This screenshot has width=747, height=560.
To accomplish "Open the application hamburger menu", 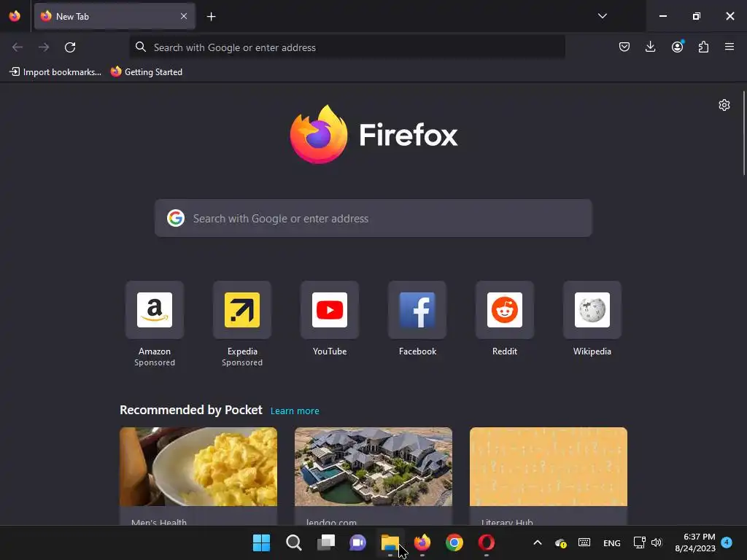I will point(729,47).
